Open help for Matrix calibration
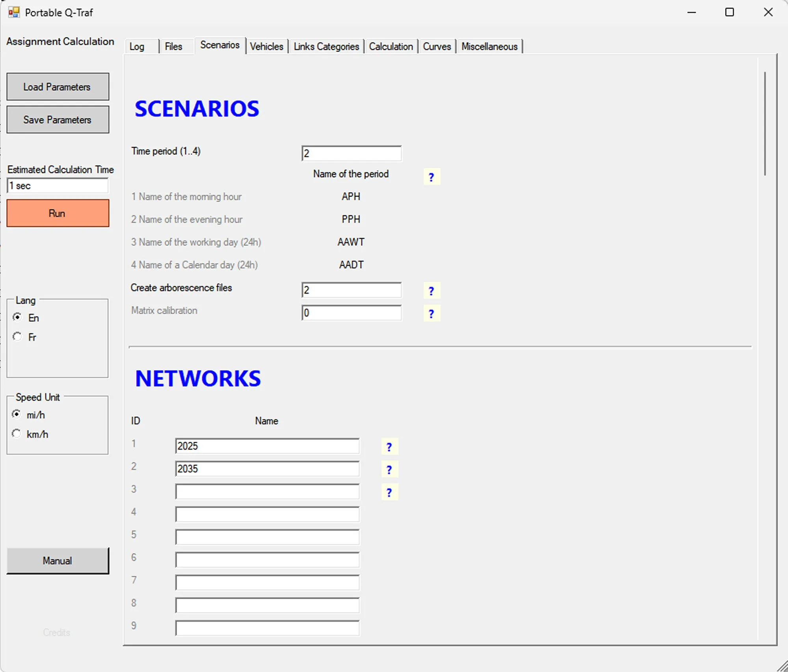This screenshot has width=788, height=672. pos(431,314)
